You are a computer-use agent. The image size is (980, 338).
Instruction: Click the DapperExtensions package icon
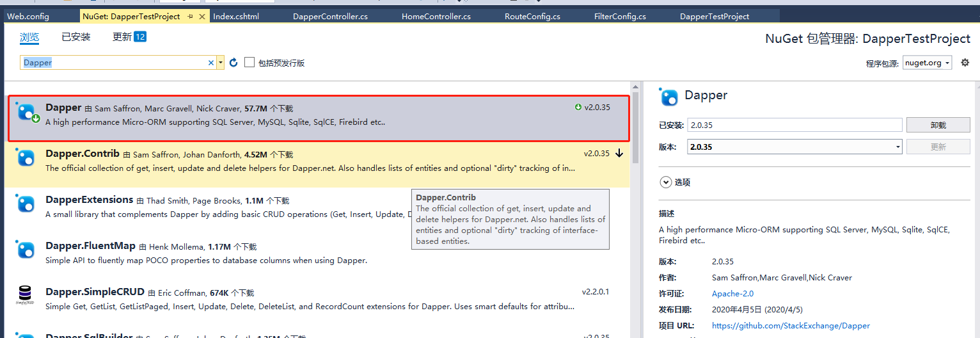pyautogui.click(x=26, y=204)
